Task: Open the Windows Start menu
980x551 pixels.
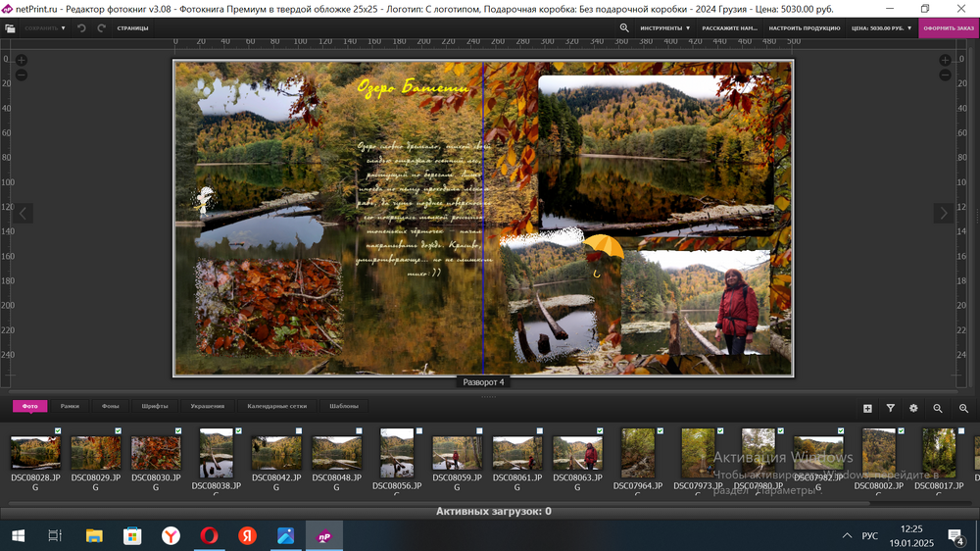Action: [18, 536]
